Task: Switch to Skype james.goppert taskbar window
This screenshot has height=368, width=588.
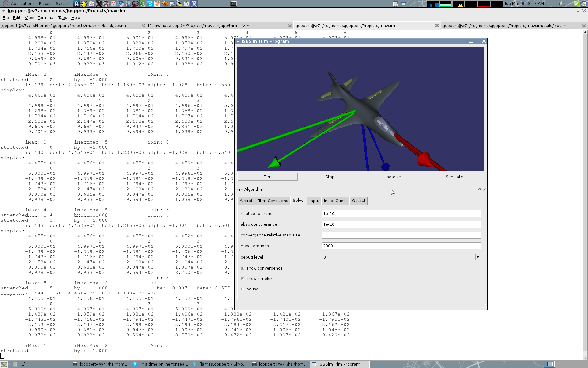Action: pyautogui.click(x=219, y=364)
